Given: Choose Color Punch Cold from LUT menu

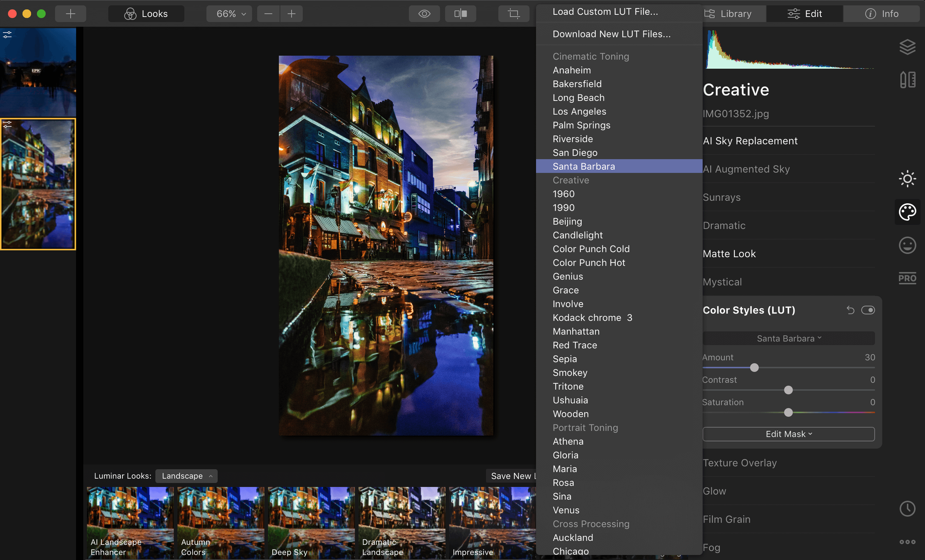Looking at the screenshot, I should tap(591, 249).
